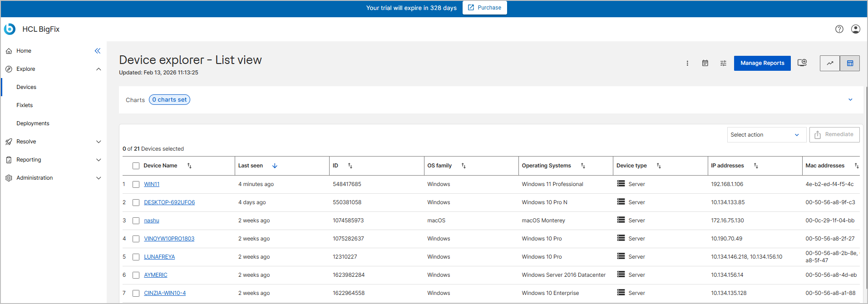Sort by the Last seen column arrow

(x=275, y=166)
